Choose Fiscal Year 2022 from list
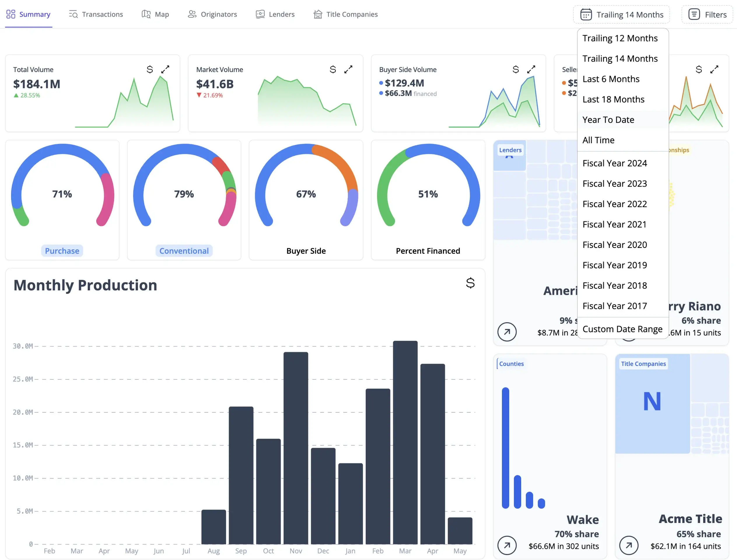 pos(615,204)
